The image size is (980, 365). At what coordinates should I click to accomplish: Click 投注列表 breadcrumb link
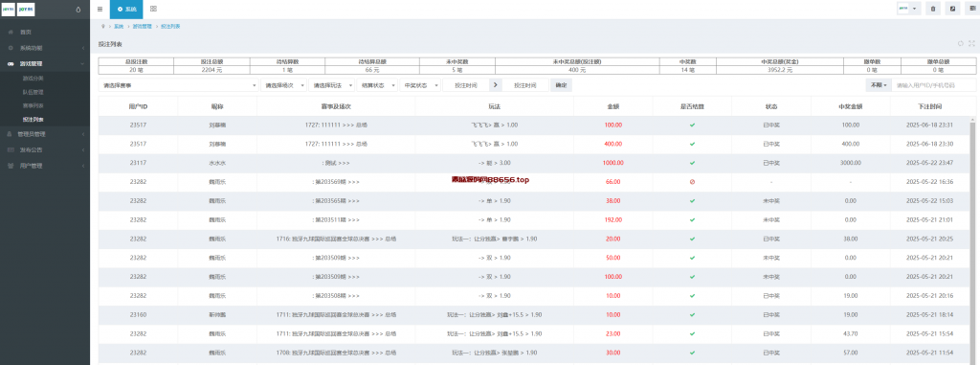click(x=170, y=26)
